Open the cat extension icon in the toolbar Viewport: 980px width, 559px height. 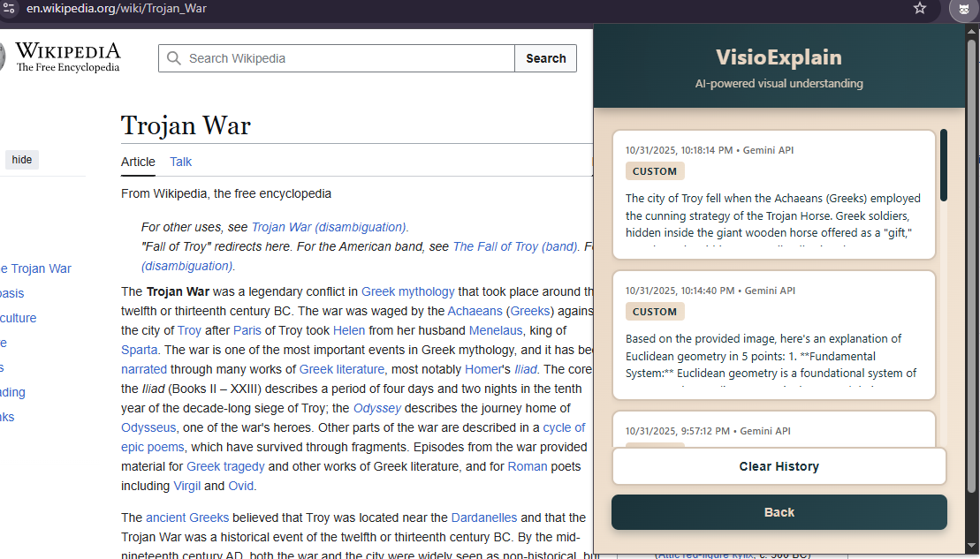[x=964, y=9]
